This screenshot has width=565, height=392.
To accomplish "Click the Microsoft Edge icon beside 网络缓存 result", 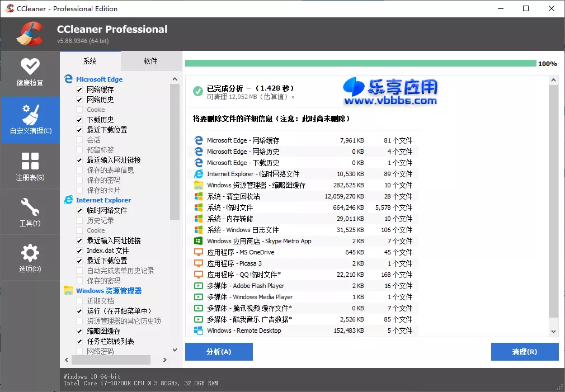I will 199,140.
